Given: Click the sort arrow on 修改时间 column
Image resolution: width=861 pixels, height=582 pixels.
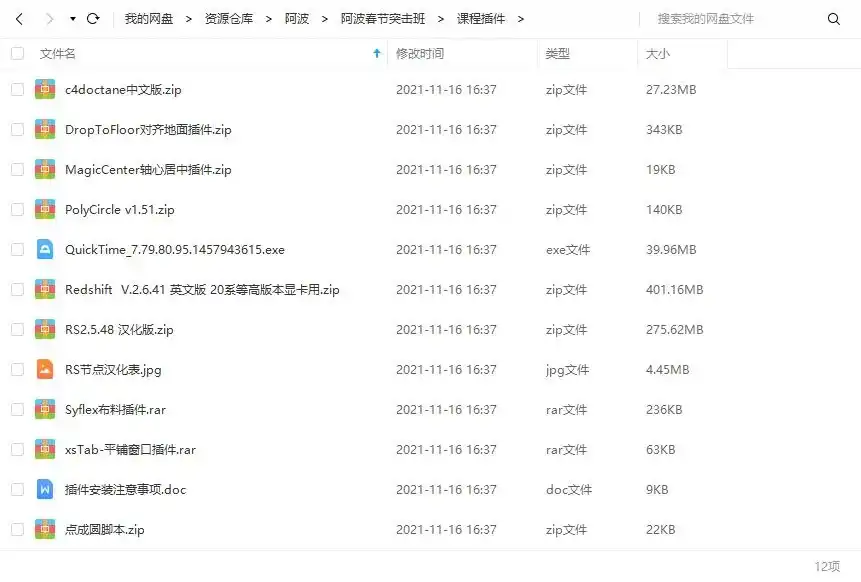Looking at the screenshot, I should coord(376,54).
